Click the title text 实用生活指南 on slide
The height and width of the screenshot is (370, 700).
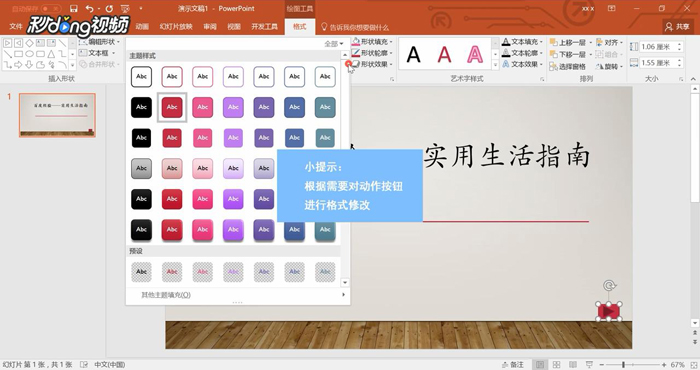click(506, 156)
